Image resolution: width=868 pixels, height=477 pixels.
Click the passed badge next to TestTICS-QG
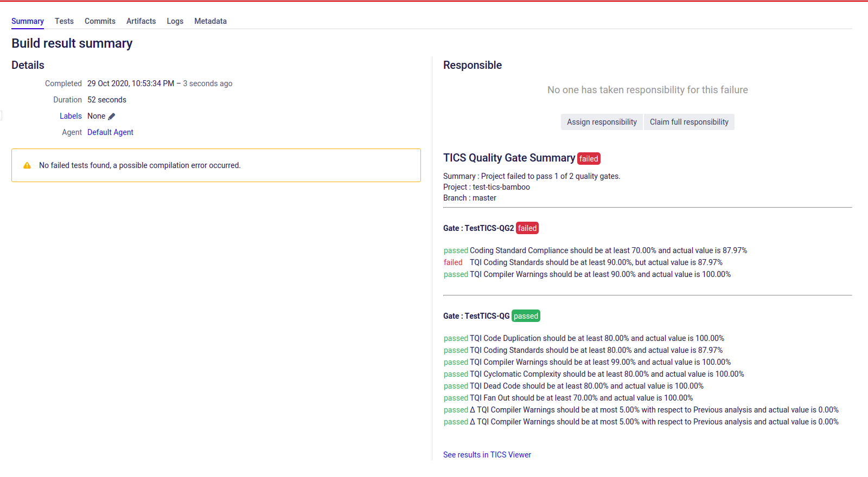point(526,316)
